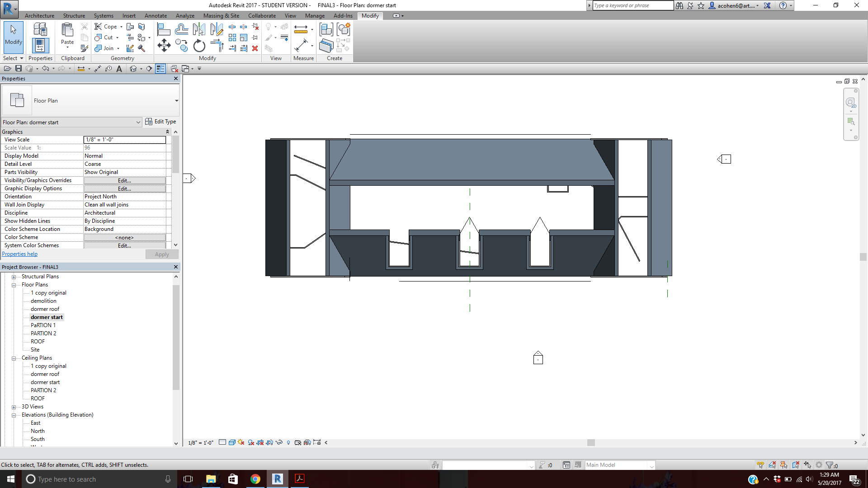Save the project from quick access toolbar
Image resolution: width=868 pixels, height=488 pixels.
click(x=19, y=69)
